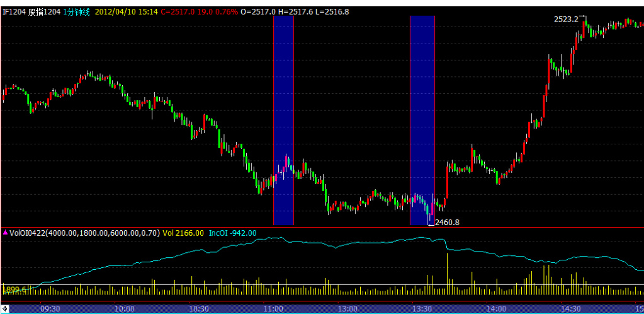Jump to 14:30 on the time axis
Viewport: 644px width, 314px height.
pyautogui.click(x=570, y=309)
